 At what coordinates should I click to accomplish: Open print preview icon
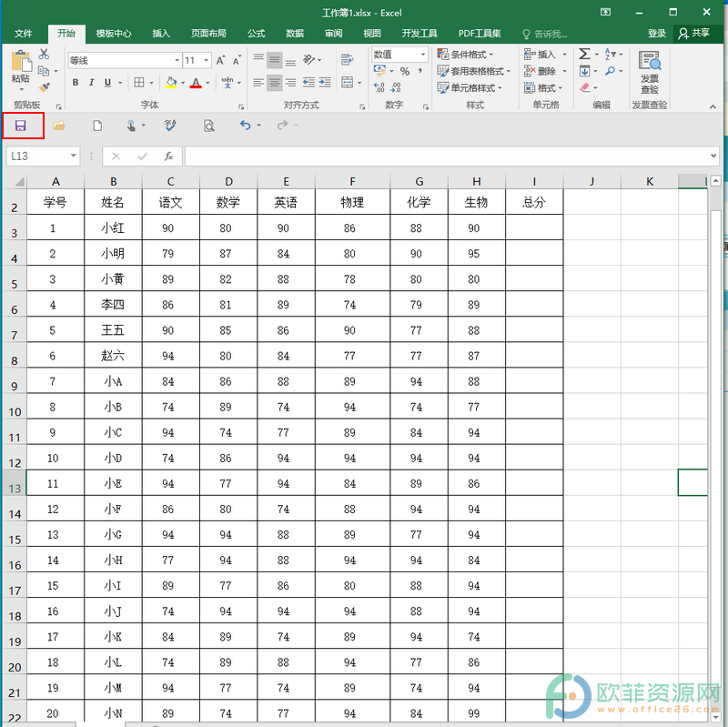(209, 126)
